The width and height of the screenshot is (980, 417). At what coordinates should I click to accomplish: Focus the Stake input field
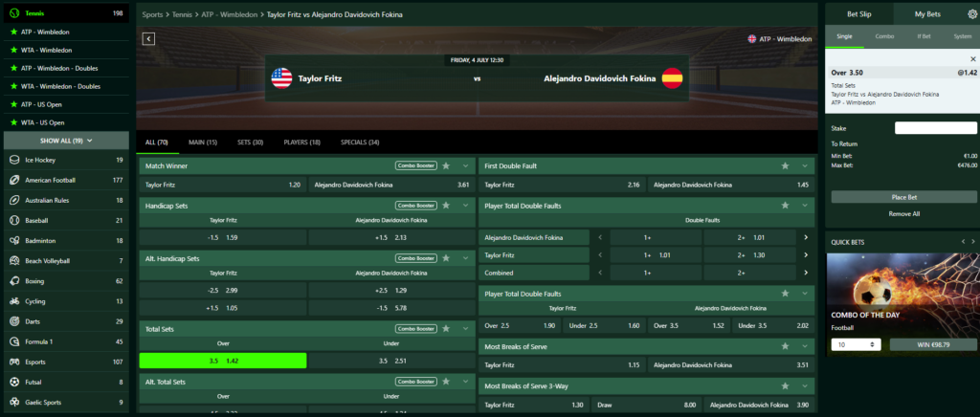[x=936, y=128]
